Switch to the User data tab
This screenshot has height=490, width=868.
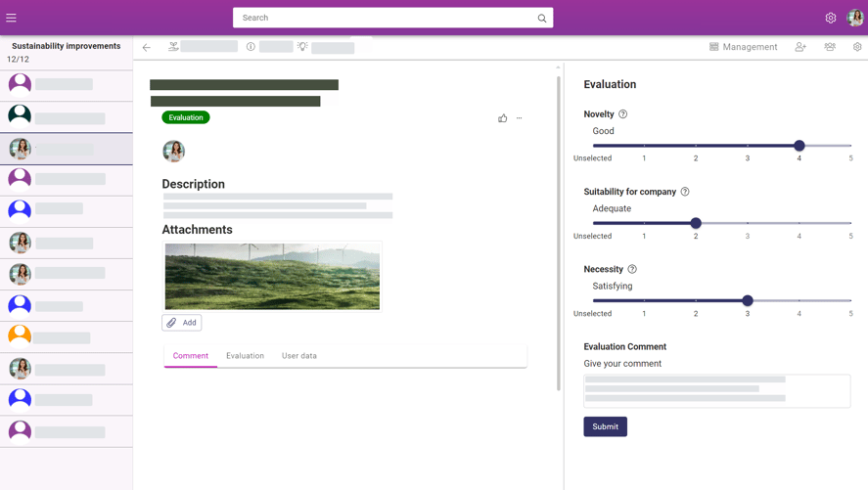pyautogui.click(x=298, y=356)
